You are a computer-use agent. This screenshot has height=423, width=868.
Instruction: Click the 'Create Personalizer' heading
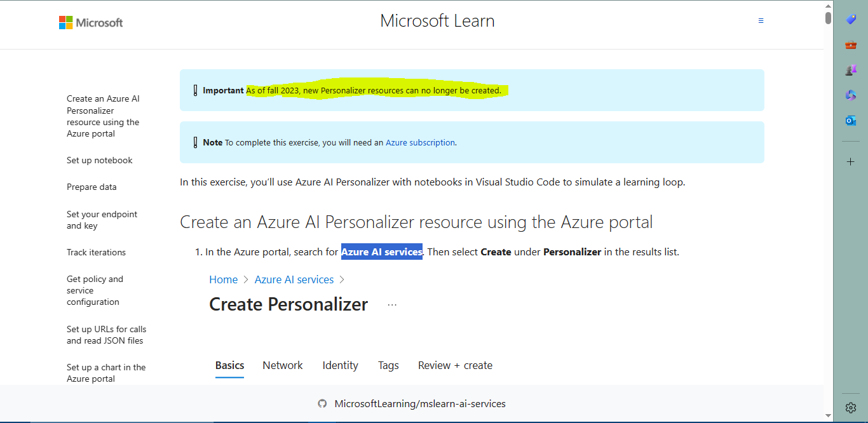288,304
